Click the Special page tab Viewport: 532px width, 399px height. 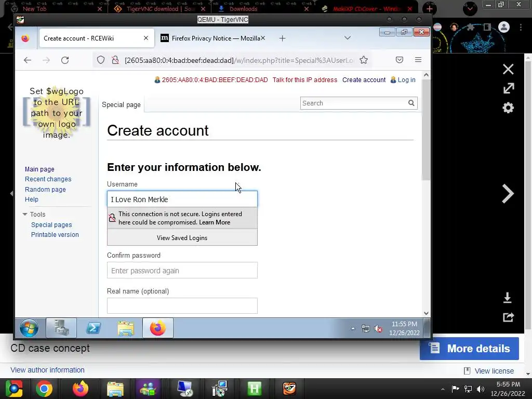[x=121, y=105]
